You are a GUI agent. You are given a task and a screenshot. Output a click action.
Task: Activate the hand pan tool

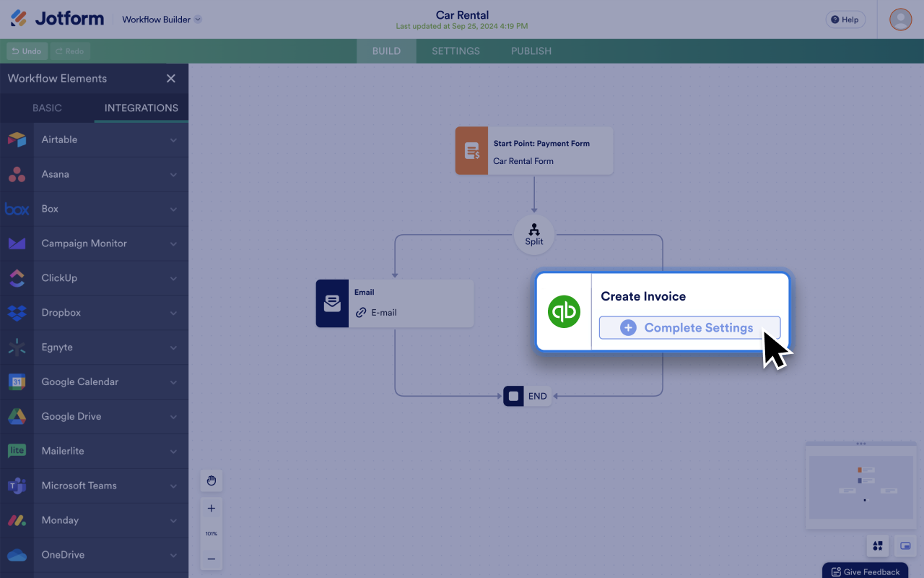[x=212, y=480]
